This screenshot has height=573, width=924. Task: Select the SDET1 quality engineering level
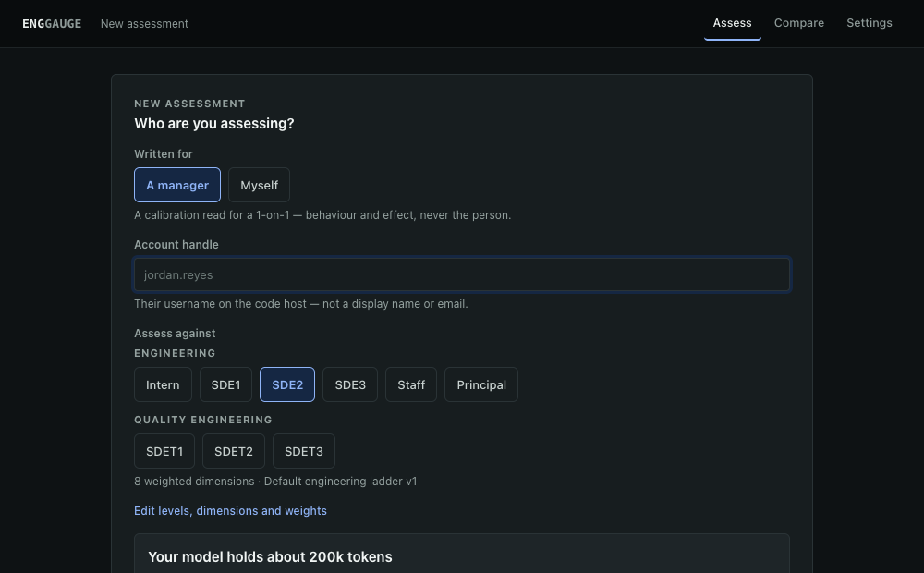click(x=164, y=452)
